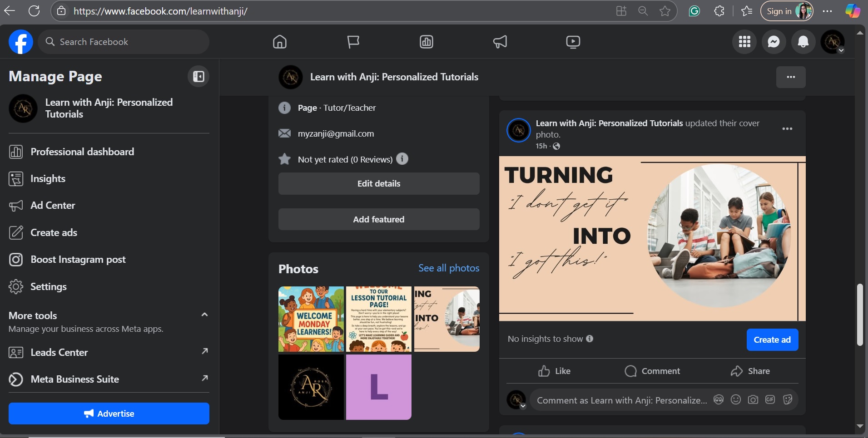Open the Pages flag icon
This screenshot has width=868, height=438.
(x=353, y=42)
